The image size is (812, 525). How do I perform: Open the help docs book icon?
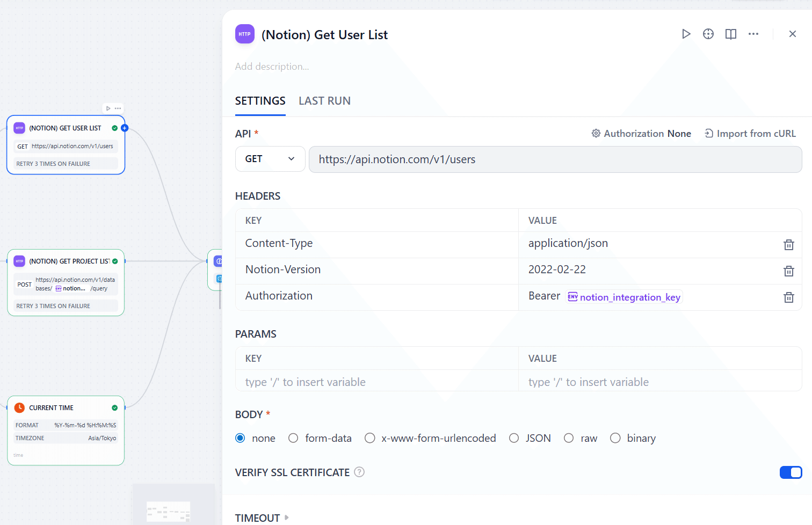pos(731,34)
